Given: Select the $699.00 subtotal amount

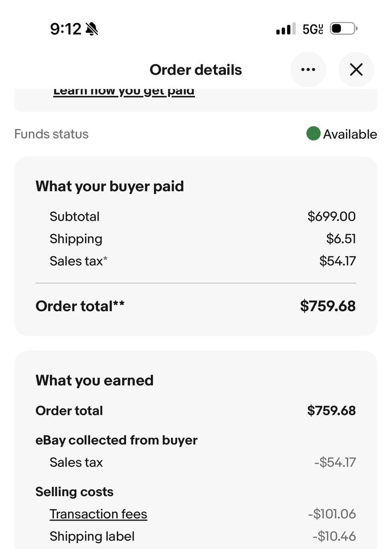Looking at the screenshot, I should coord(331,216).
